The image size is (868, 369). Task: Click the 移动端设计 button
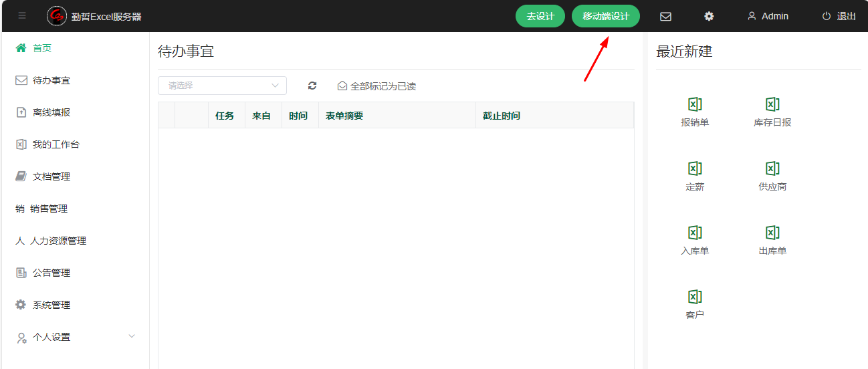click(606, 16)
